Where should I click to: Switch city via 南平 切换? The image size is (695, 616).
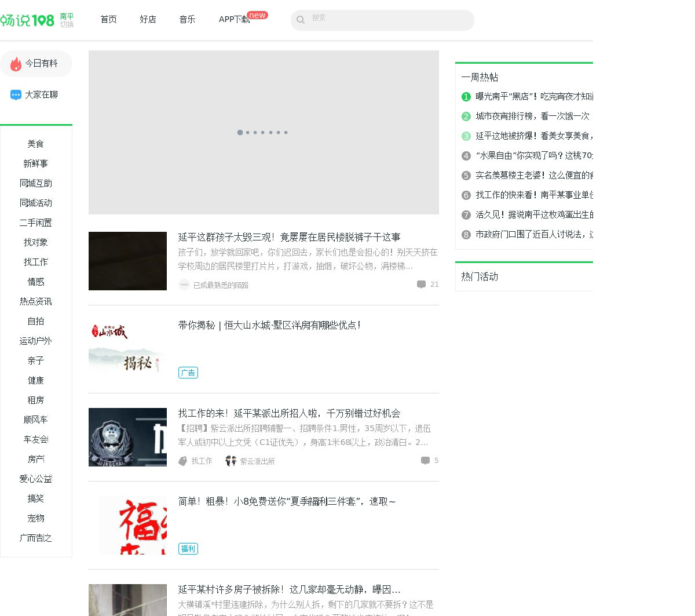click(x=67, y=20)
